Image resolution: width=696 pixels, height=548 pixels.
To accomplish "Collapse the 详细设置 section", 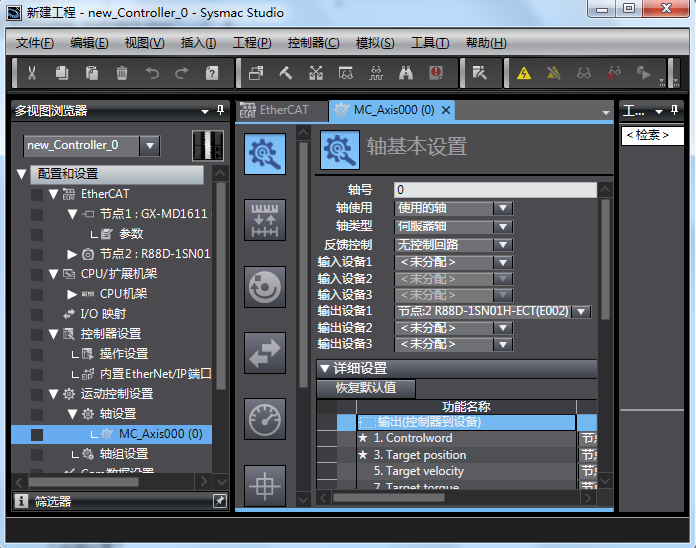I will (325, 368).
